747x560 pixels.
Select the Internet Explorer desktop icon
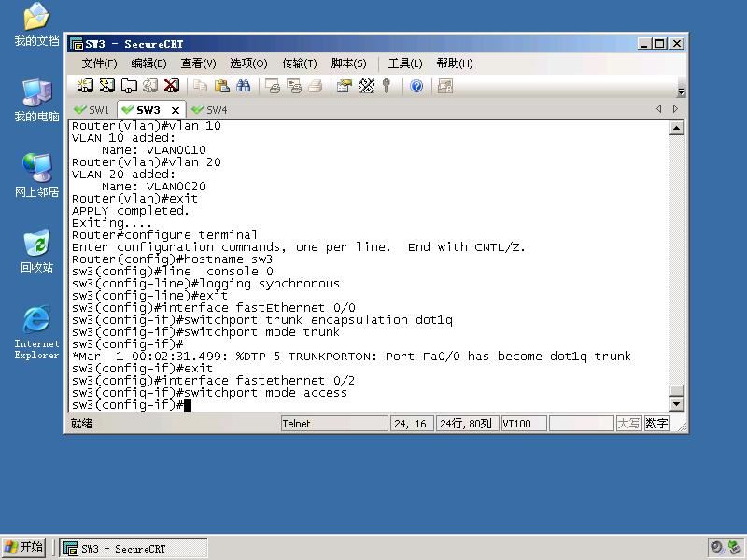pyautogui.click(x=36, y=332)
